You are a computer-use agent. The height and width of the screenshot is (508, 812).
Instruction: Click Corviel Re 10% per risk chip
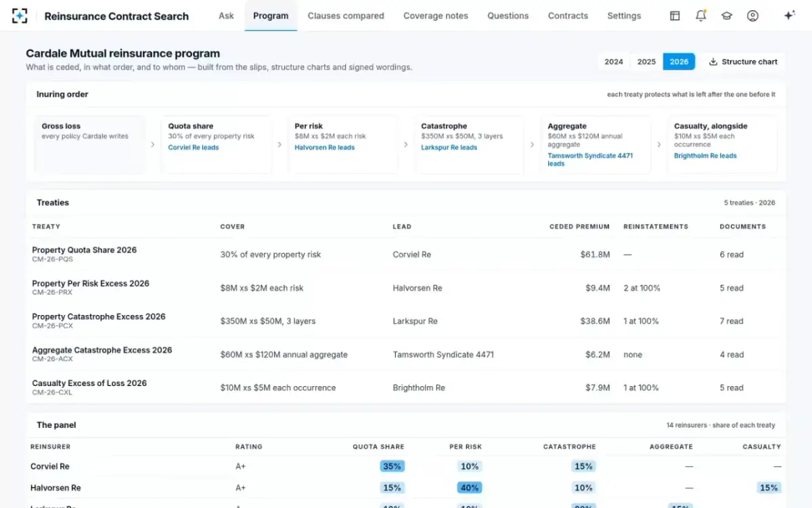[x=470, y=466]
